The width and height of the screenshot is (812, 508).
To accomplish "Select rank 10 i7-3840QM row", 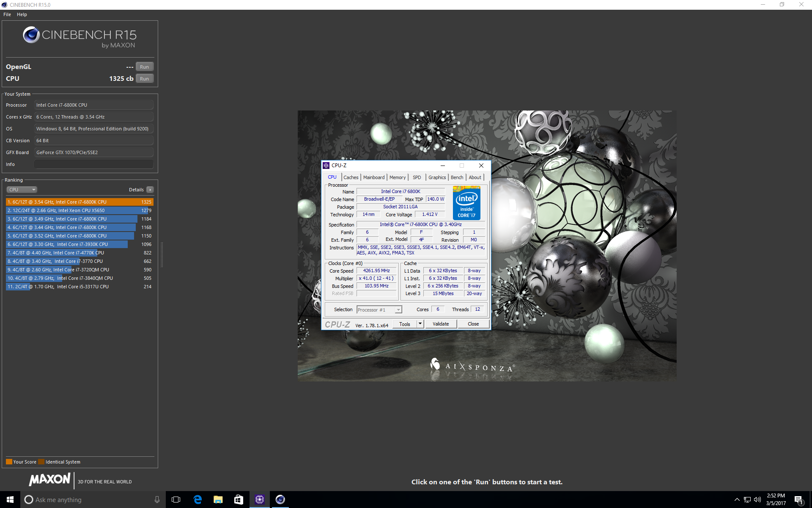I will tap(80, 278).
